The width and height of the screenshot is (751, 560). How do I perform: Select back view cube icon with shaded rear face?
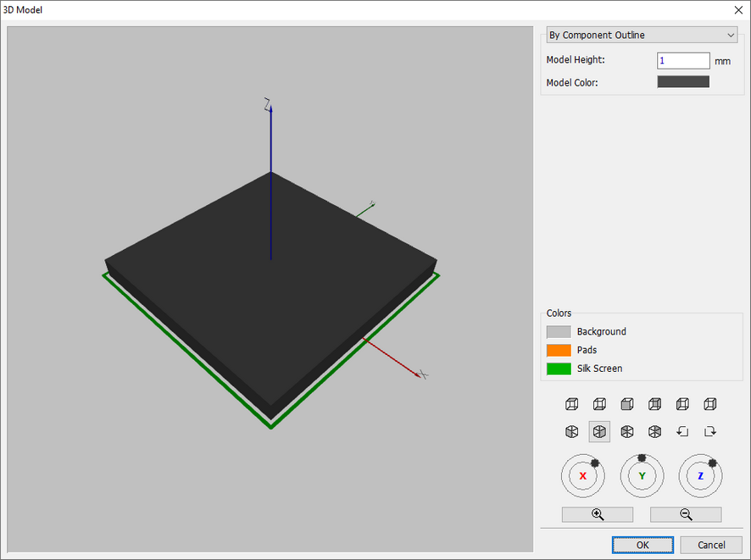654,404
